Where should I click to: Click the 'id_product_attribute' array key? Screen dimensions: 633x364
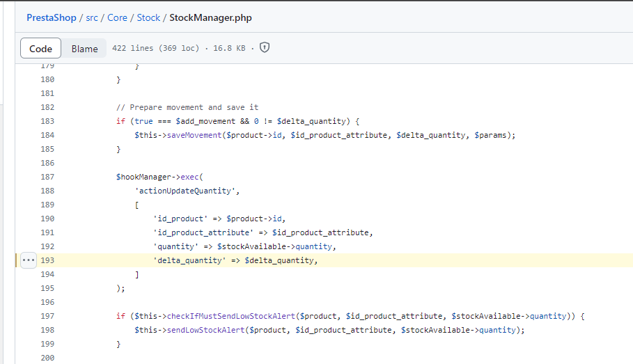pyautogui.click(x=203, y=232)
